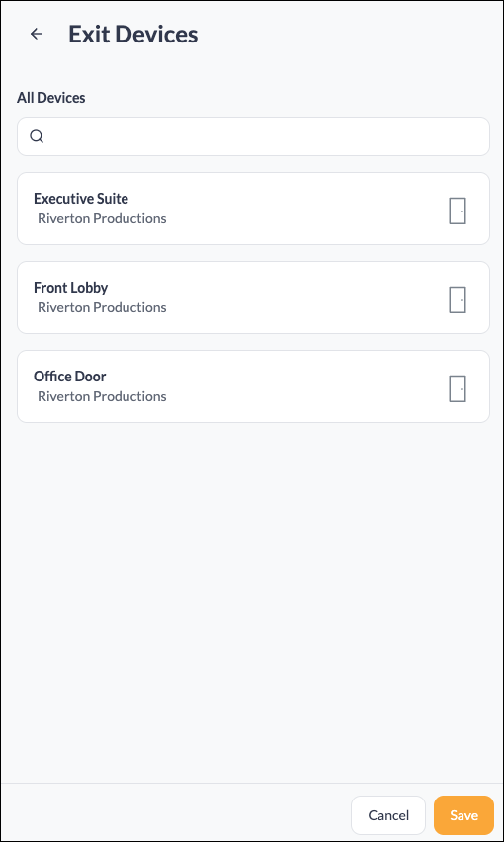Select the Office Door device card

[x=253, y=386]
